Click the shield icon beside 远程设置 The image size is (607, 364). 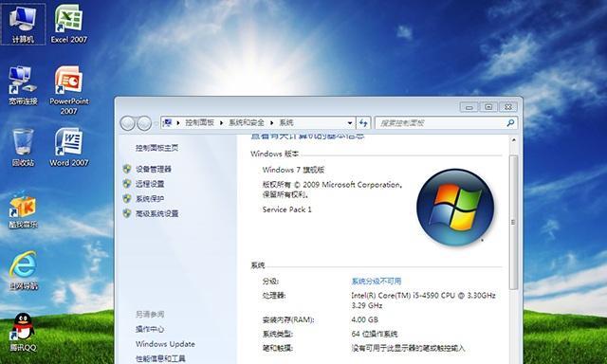point(127,184)
